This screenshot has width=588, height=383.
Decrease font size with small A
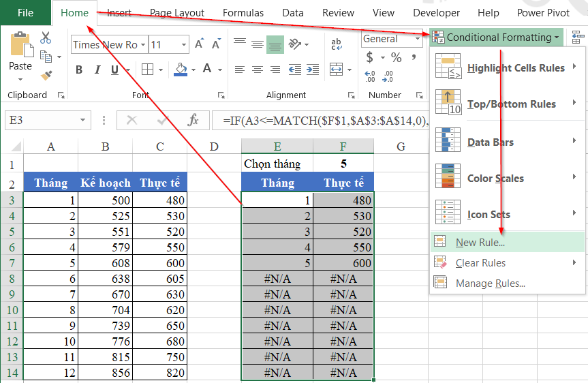tap(217, 44)
